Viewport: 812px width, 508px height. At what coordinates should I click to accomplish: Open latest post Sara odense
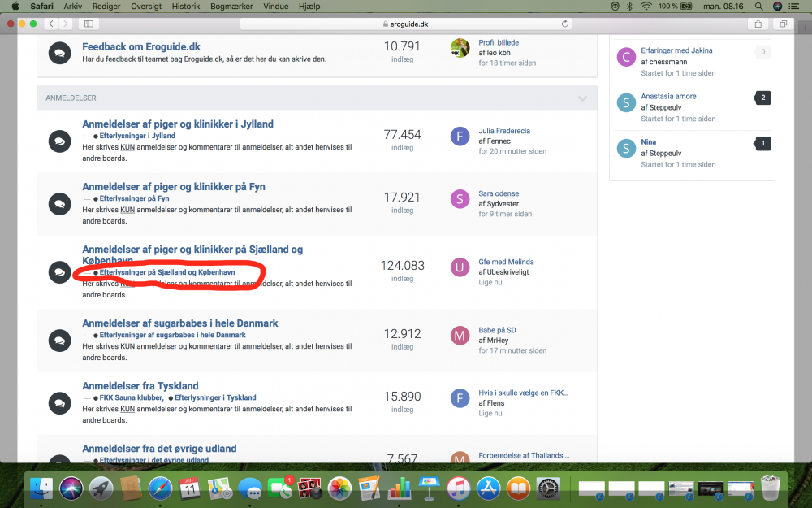(x=499, y=193)
